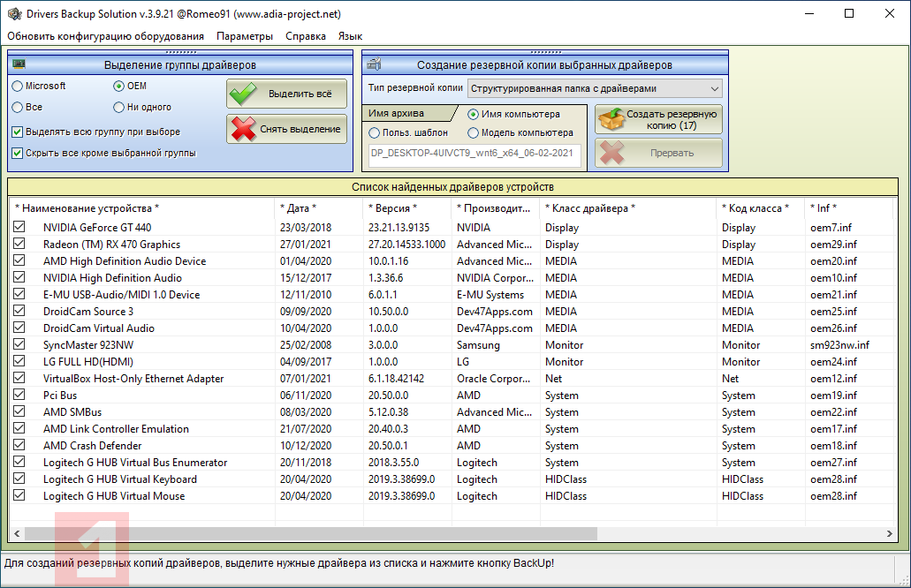
Task: Click Создать резервную копию (17) button
Action: click(659, 119)
